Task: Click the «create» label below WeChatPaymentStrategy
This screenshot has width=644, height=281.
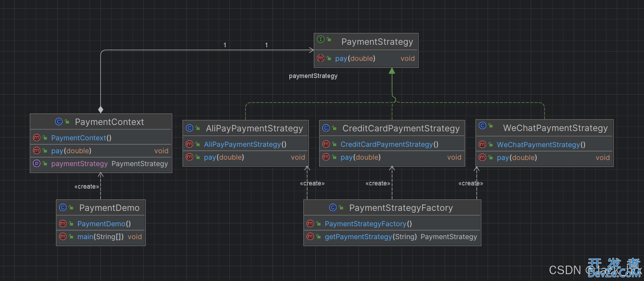Action: (471, 183)
